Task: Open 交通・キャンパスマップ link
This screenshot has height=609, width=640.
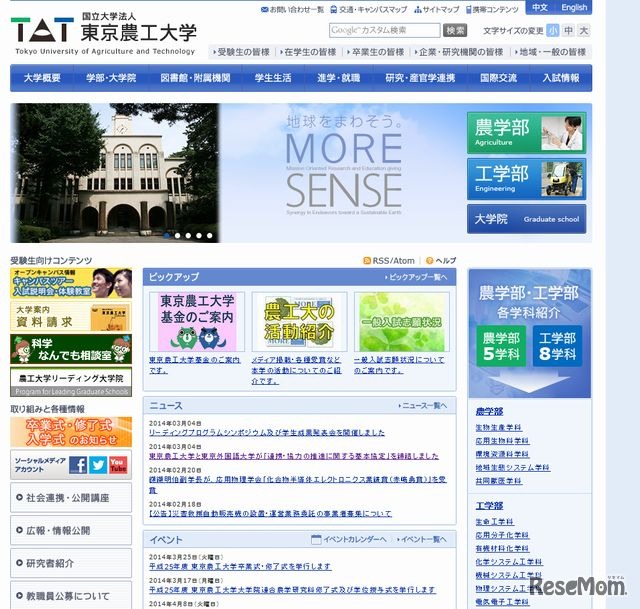Action: coord(369,9)
